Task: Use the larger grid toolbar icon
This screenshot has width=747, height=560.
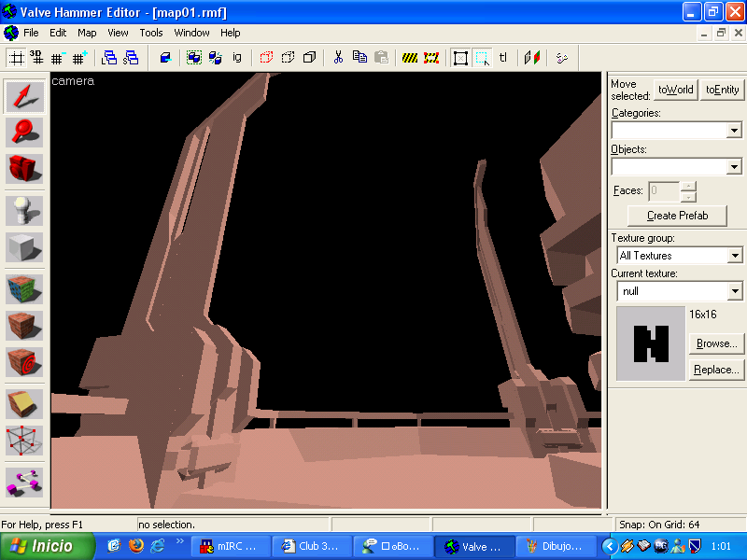Action: point(79,58)
